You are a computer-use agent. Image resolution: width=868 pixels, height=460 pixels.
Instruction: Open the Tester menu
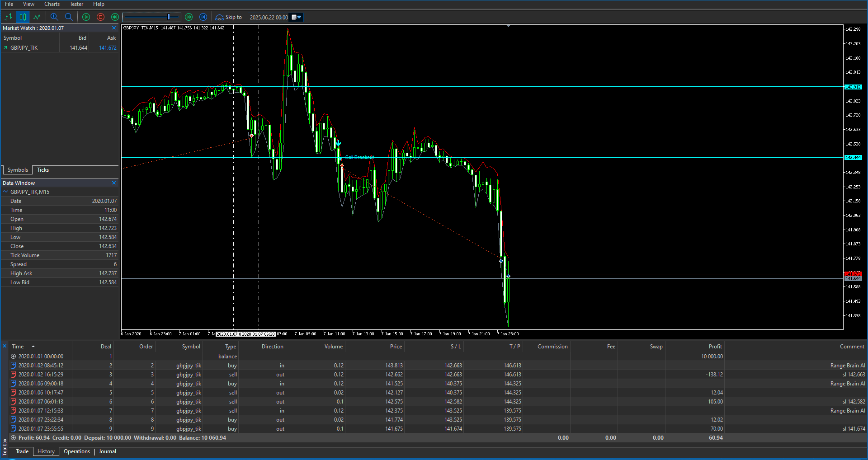[x=76, y=4]
